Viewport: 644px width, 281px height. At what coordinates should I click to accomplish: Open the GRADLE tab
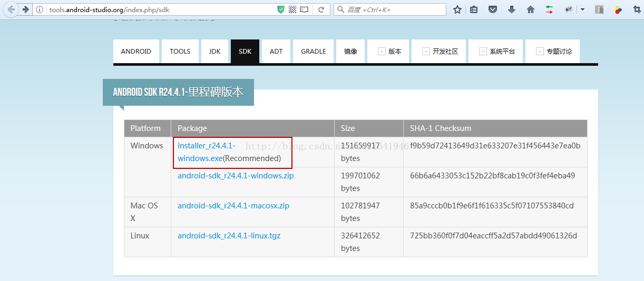[x=314, y=52]
